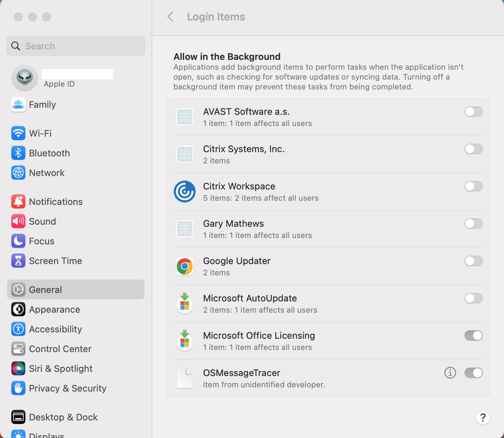Click the General gear icon
This screenshot has width=504, height=438.
click(x=18, y=290)
